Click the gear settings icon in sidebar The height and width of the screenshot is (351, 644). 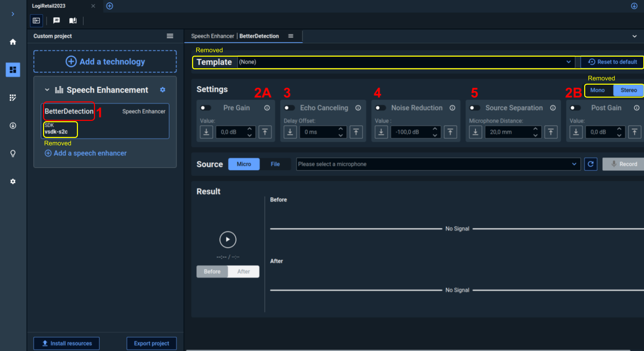(x=13, y=181)
